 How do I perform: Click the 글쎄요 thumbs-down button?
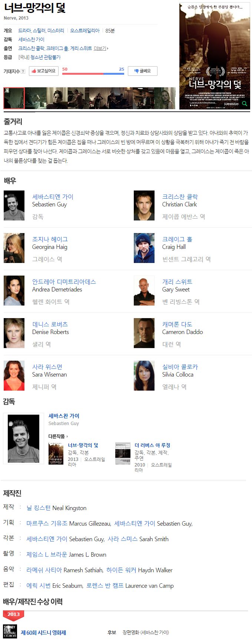click(x=143, y=71)
